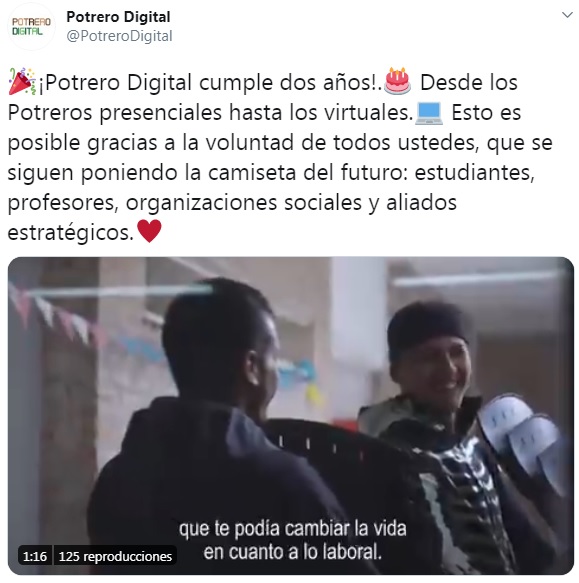Click the Potrero Digital profile avatar
Image resolution: width=579 pixels, height=583 pixels.
[31, 26]
